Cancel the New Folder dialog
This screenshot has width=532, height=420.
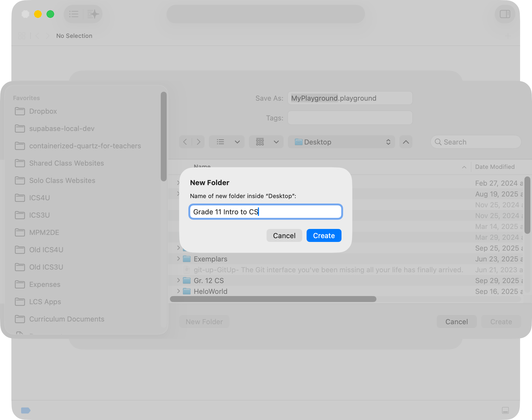click(284, 235)
